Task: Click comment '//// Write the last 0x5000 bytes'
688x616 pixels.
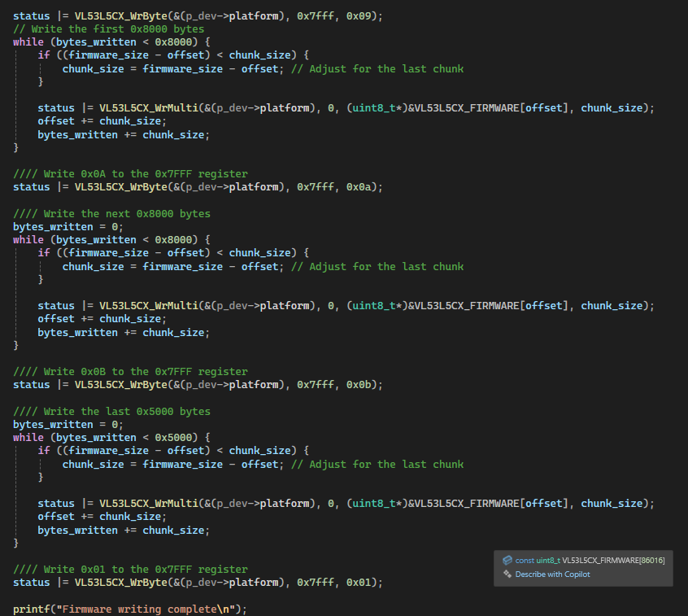Action: (111, 412)
